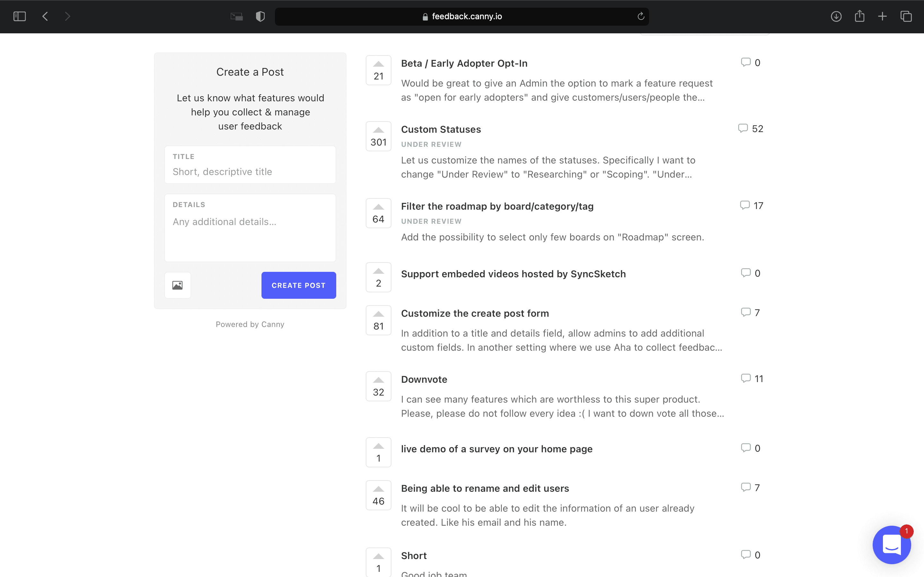This screenshot has width=924, height=577.
Task: Upvote the Custom Statuses post
Action: (x=378, y=137)
